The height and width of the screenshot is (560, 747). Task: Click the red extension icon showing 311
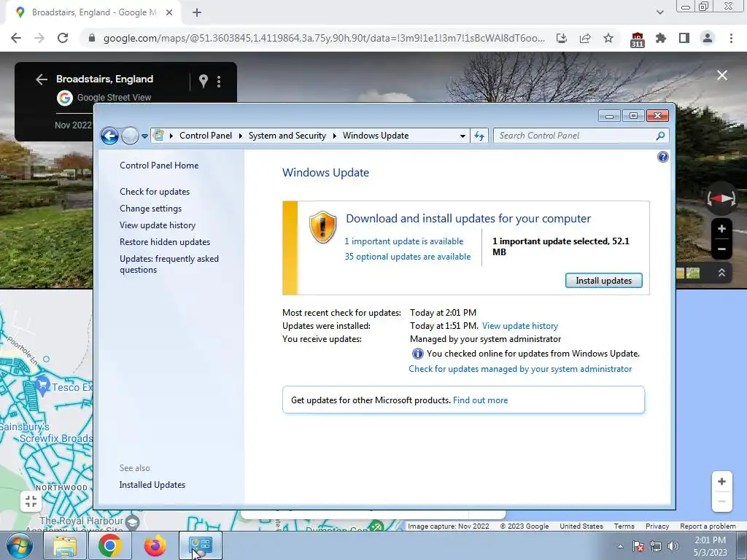point(637,39)
